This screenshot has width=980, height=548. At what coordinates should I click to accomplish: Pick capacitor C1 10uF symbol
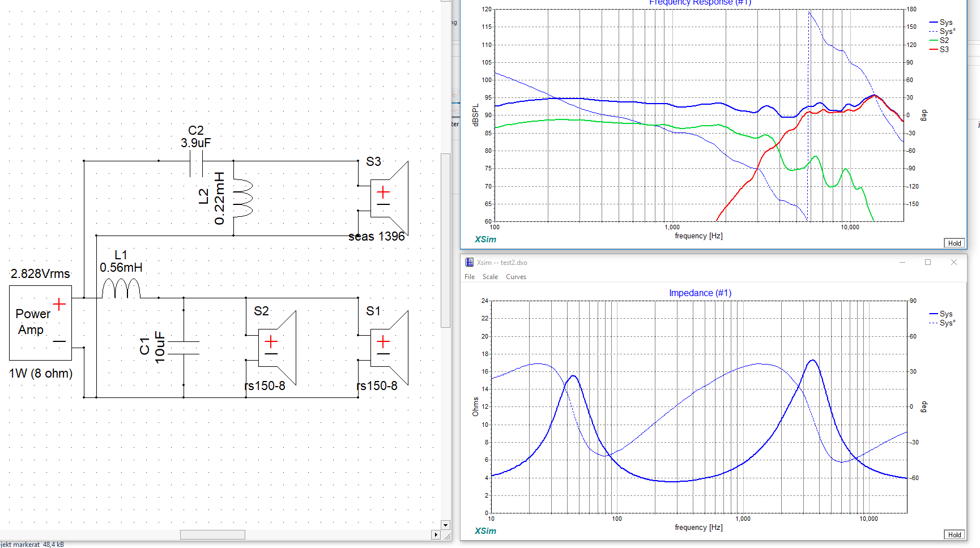184,348
